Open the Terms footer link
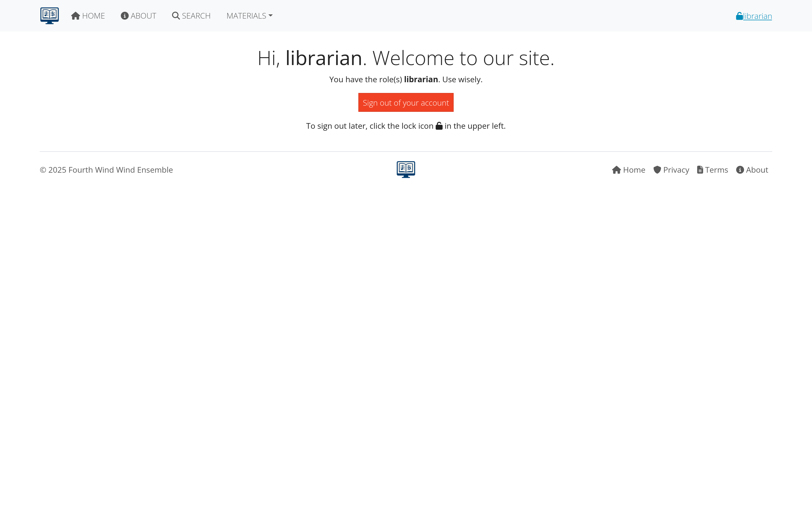This screenshot has height=507, width=812. pos(716,170)
